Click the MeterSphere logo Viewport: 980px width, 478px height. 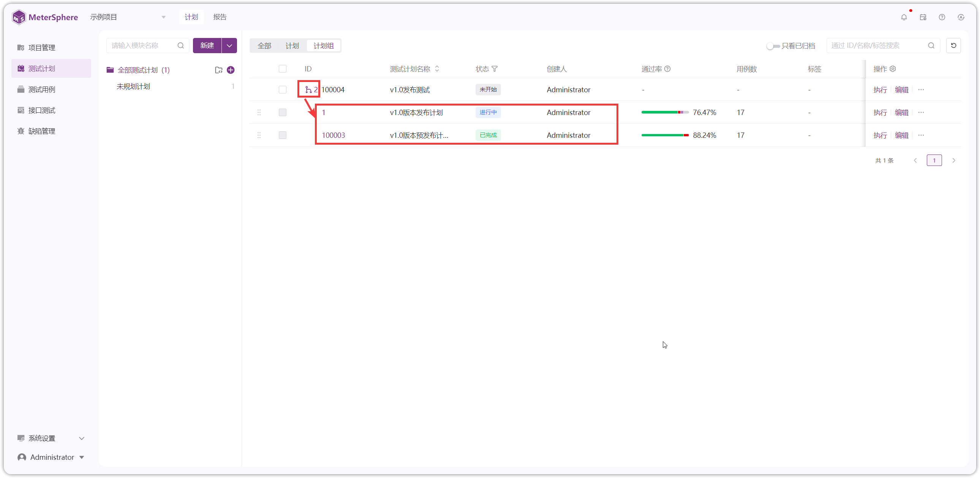pos(45,17)
